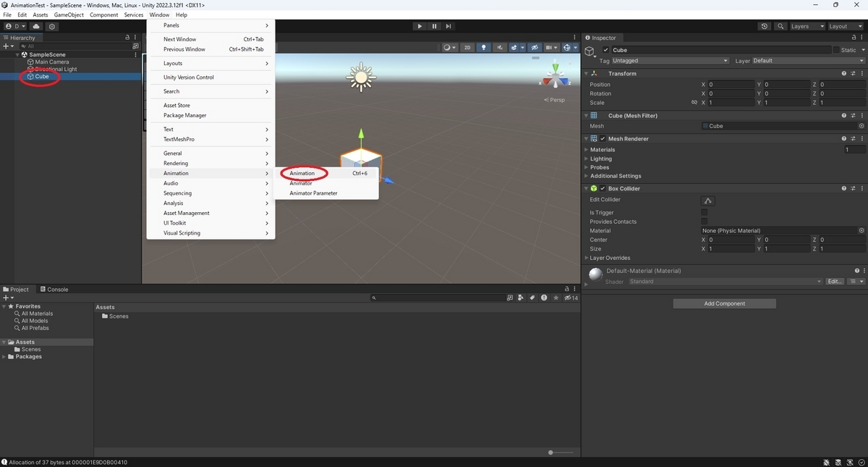Collapse the SampleScene tree node
This screenshot has width=868, height=467.
click(x=17, y=54)
